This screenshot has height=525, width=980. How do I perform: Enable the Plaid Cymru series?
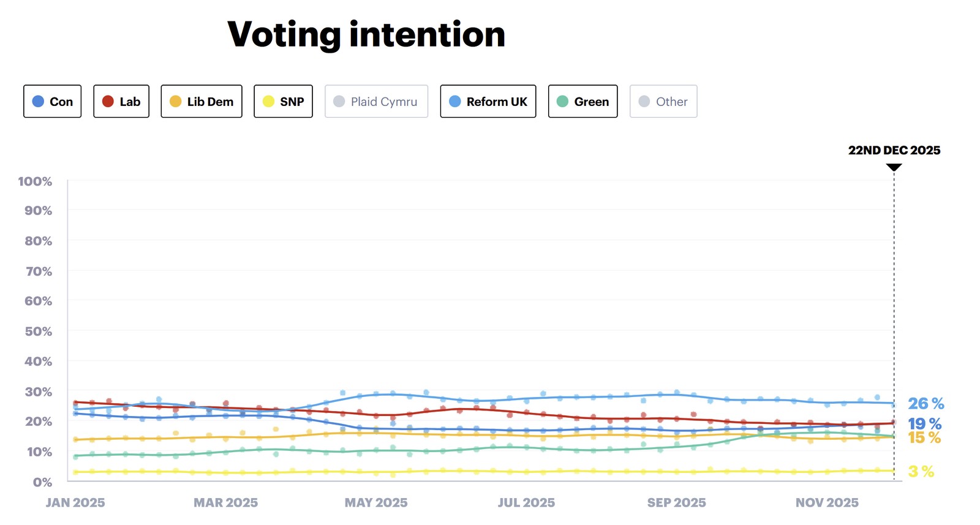[376, 102]
